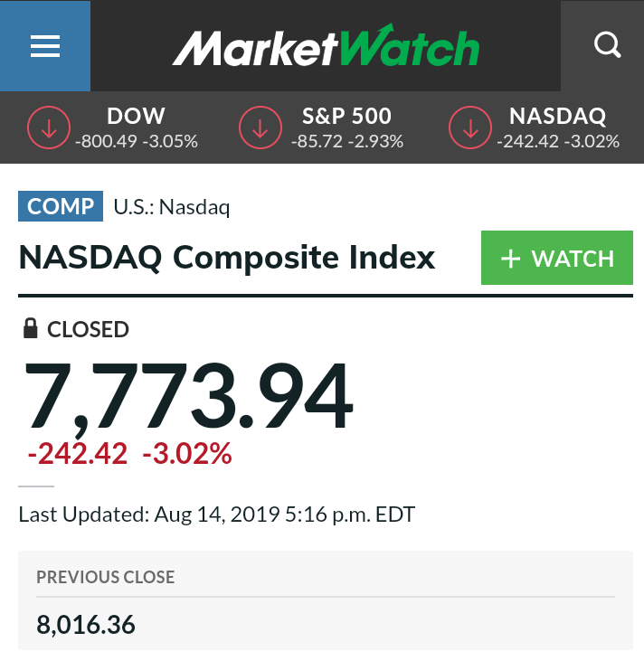Select the NASDAQ Composite Index heading
Screen dimensions: 644x661
pyautogui.click(x=227, y=259)
